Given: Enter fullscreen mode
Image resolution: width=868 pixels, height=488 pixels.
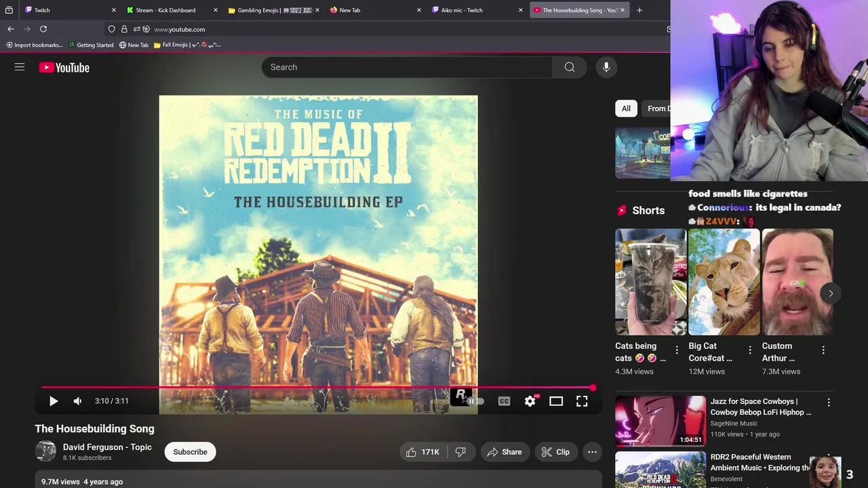Looking at the screenshot, I should 582,401.
